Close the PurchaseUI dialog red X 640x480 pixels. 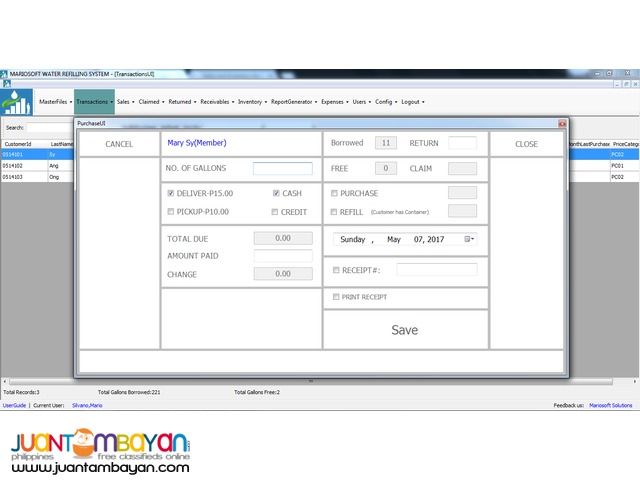(562, 124)
